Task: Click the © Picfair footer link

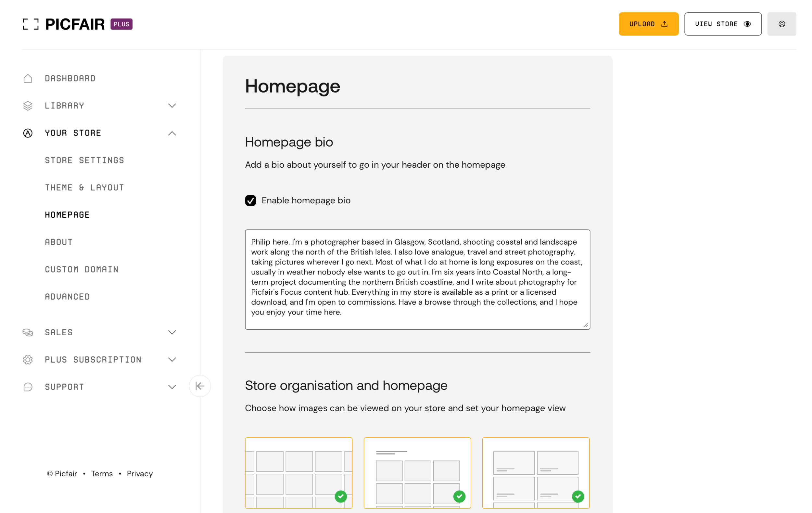Action: (62, 474)
